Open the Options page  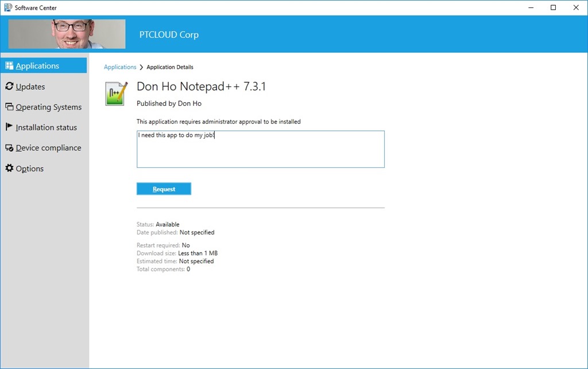[44, 168]
